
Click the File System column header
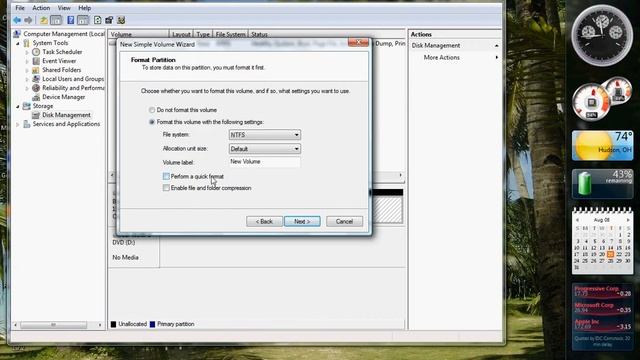click(230, 34)
